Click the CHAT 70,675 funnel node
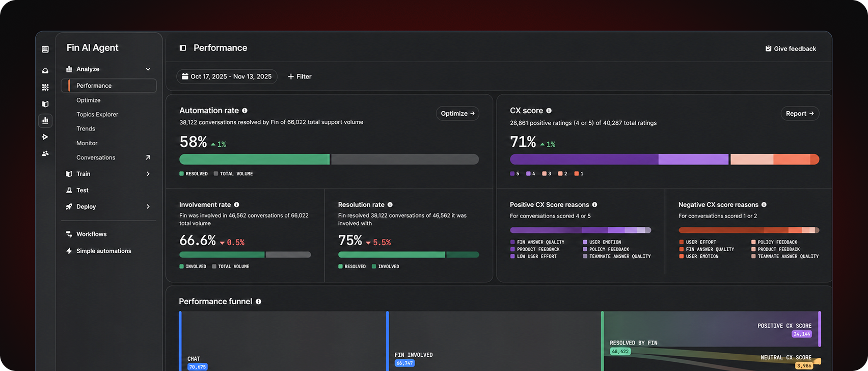 197,363
